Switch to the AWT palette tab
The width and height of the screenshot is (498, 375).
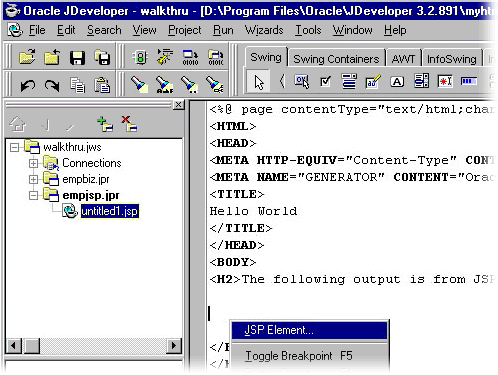click(x=403, y=59)
